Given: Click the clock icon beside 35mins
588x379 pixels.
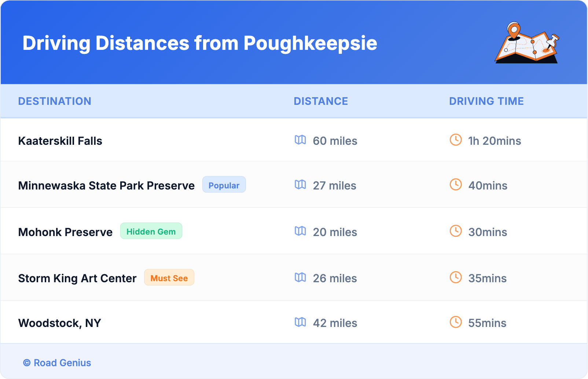Looking at the screenshot, I should pyautogui.click(x=456, y=277).
